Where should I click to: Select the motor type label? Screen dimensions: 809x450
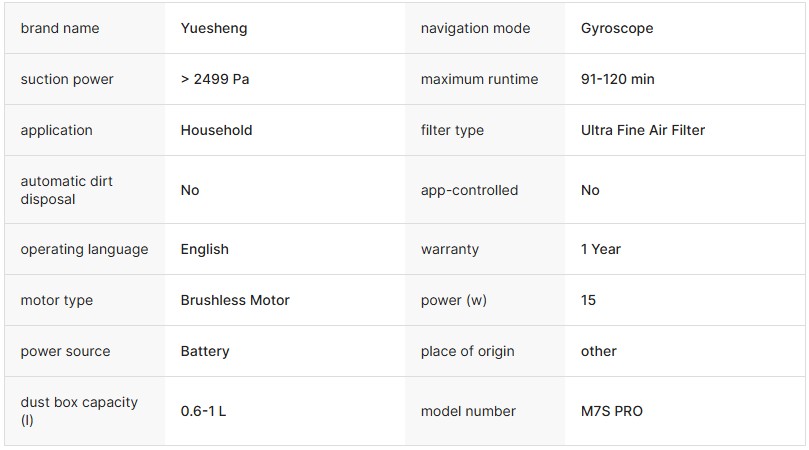(x=56, y=300)
